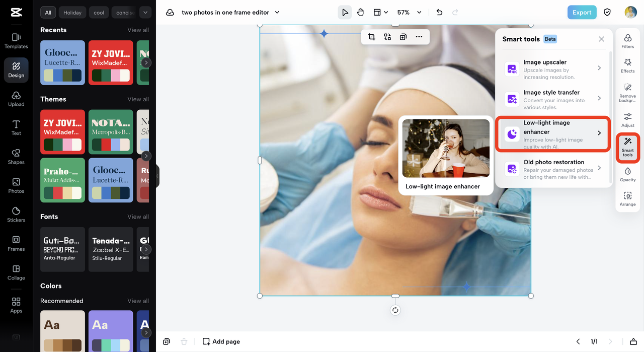Open the Templates panel
Image resolution: width=644 pixels, height=352 pixels.
(x=16, y=41)
